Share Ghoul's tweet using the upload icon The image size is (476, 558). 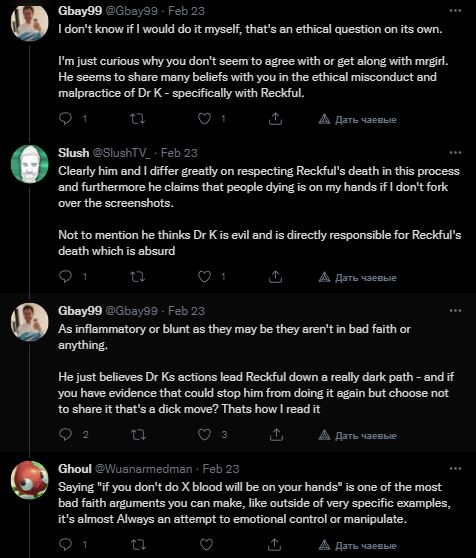pyautogui.click(x=274, y=544)
